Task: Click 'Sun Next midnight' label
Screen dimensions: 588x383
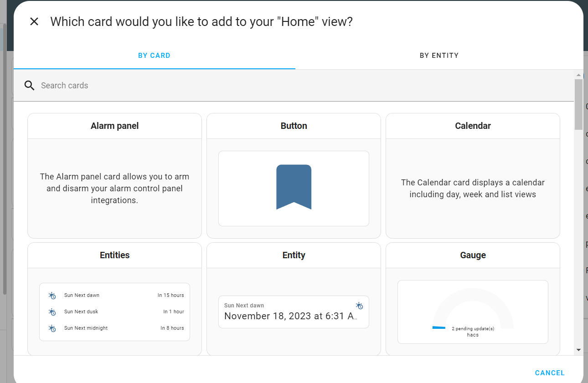Action: coord(86,328)
